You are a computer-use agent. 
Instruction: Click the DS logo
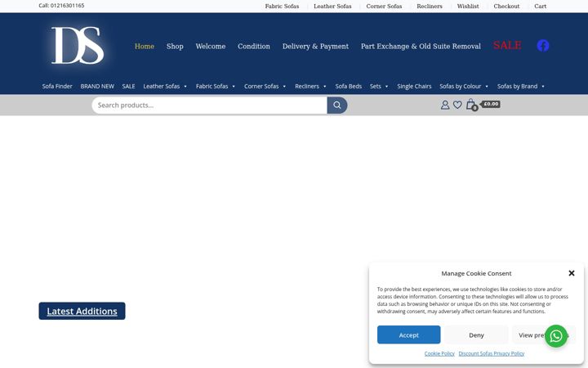click(x=78, y=45)
